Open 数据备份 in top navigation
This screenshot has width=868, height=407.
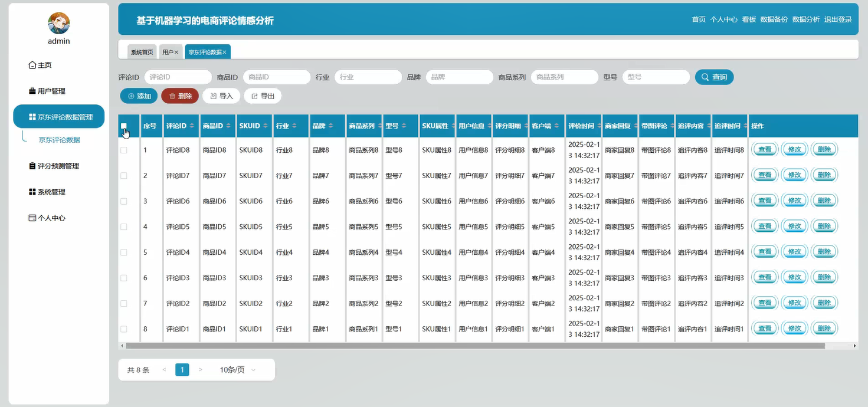[x=774, y=19]
